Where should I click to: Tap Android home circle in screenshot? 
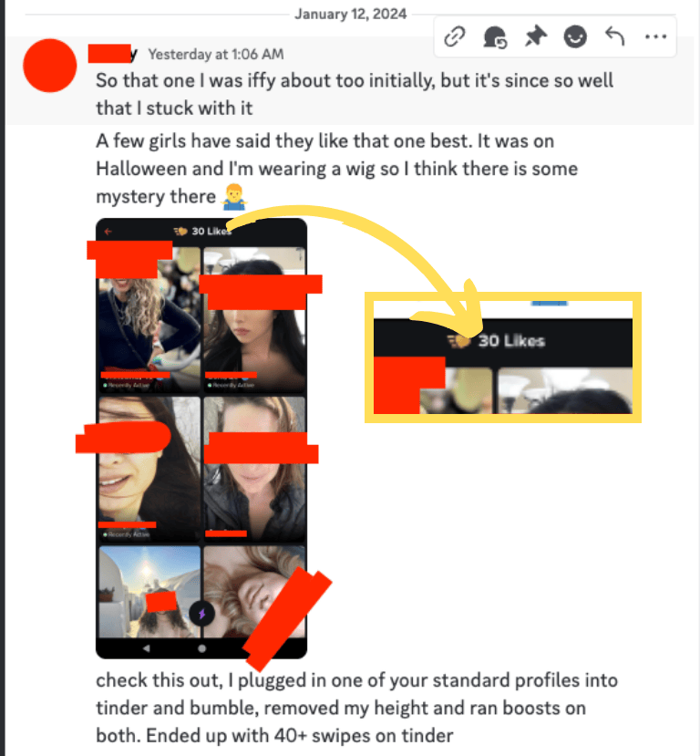pos(201,648)
